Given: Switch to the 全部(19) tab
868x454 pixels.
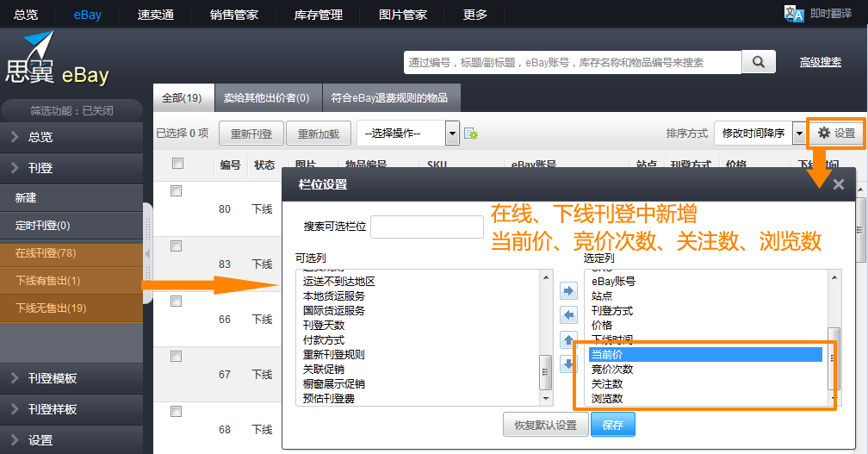Looking at the screenshot, I should pos(183,98).
